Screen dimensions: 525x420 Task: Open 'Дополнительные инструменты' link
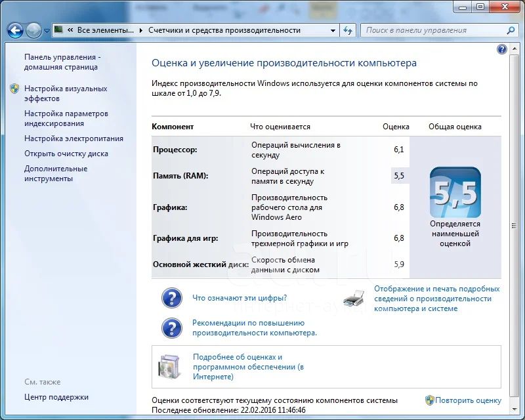56,173
